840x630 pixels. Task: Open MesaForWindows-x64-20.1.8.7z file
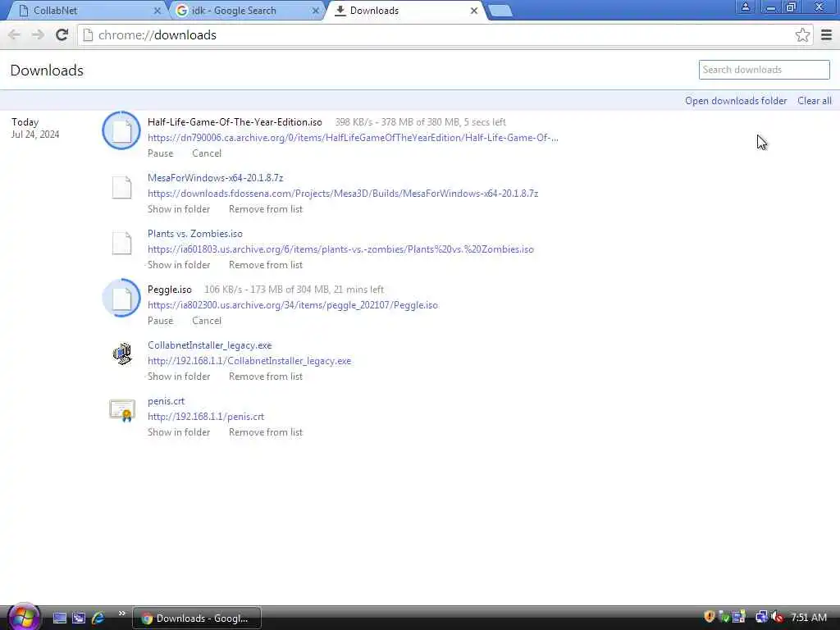[x=216, y=178]
